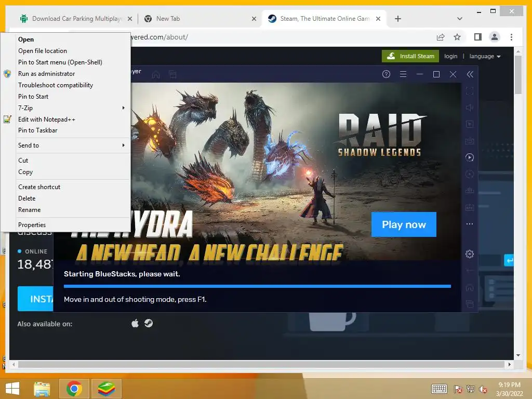The width and height of the screenshot is (532, 399).
Task: Open Windows Start button
Action: (x=12, y=388)
